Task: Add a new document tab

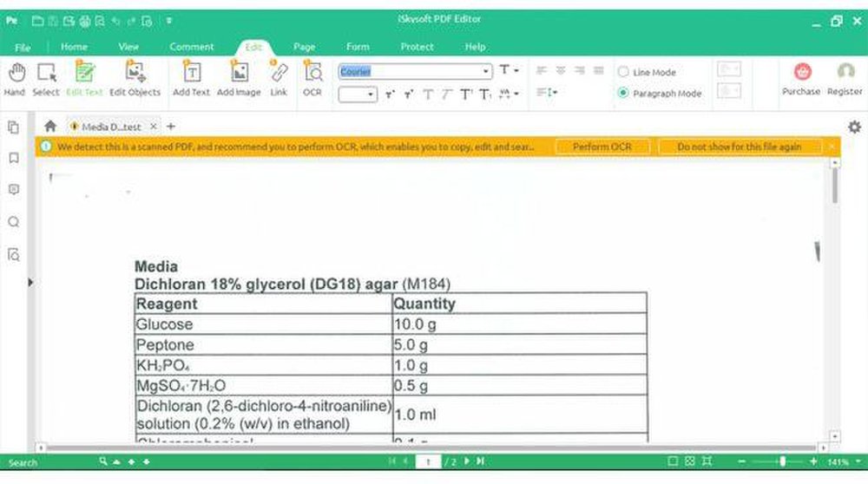Action: (171, 127)
